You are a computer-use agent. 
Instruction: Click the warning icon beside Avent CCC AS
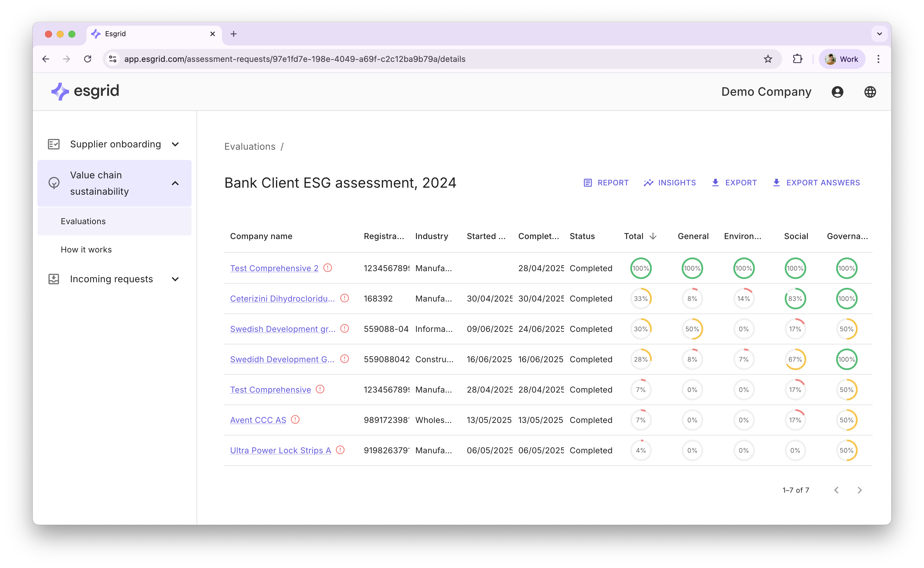click(295, 420)
